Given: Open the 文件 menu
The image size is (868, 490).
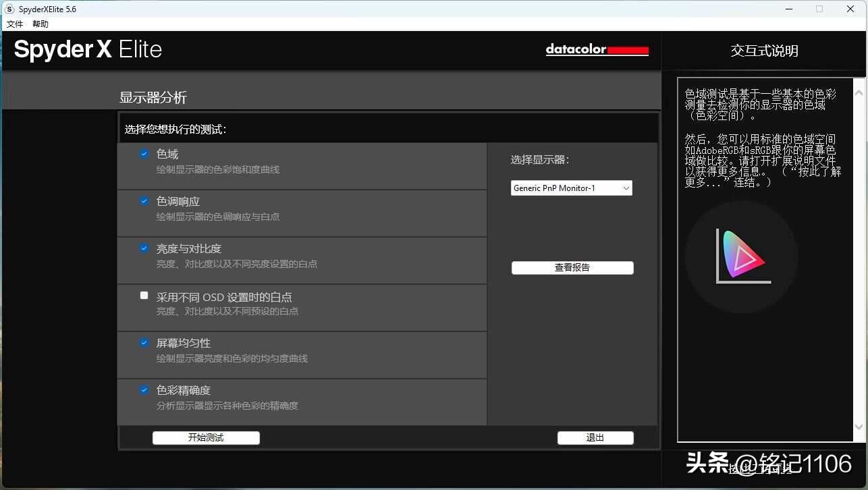Looking at the screenshot, I should pyautogui.click(x=15, y=24).
